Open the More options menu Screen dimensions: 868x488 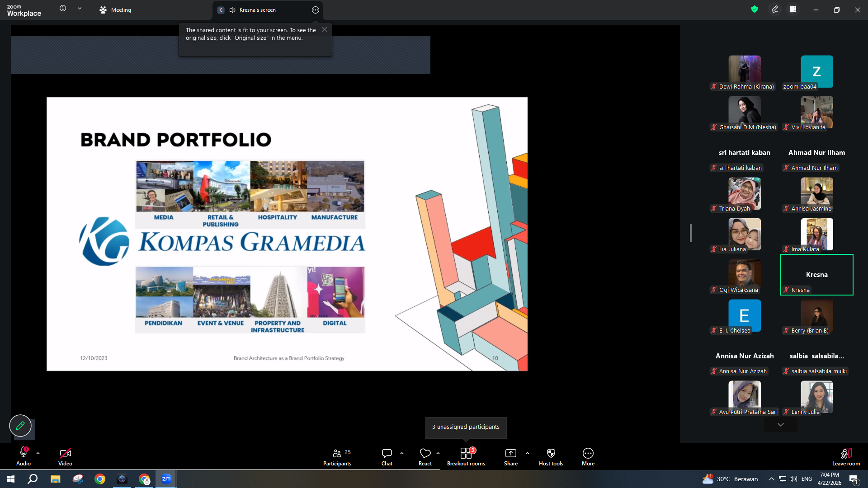pos(588,456)
